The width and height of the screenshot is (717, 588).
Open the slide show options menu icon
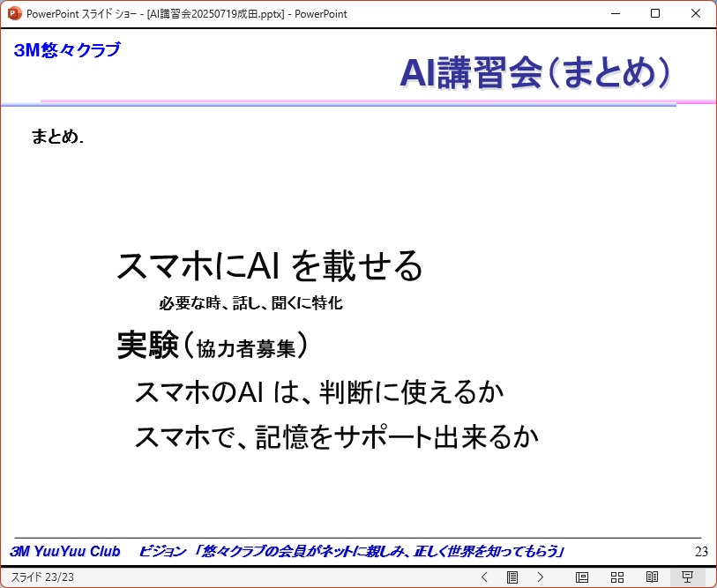[x=512, y=577]
